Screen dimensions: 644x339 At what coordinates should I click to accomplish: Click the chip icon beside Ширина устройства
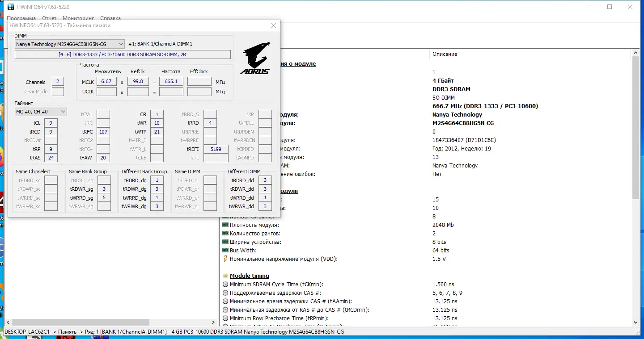225,242
